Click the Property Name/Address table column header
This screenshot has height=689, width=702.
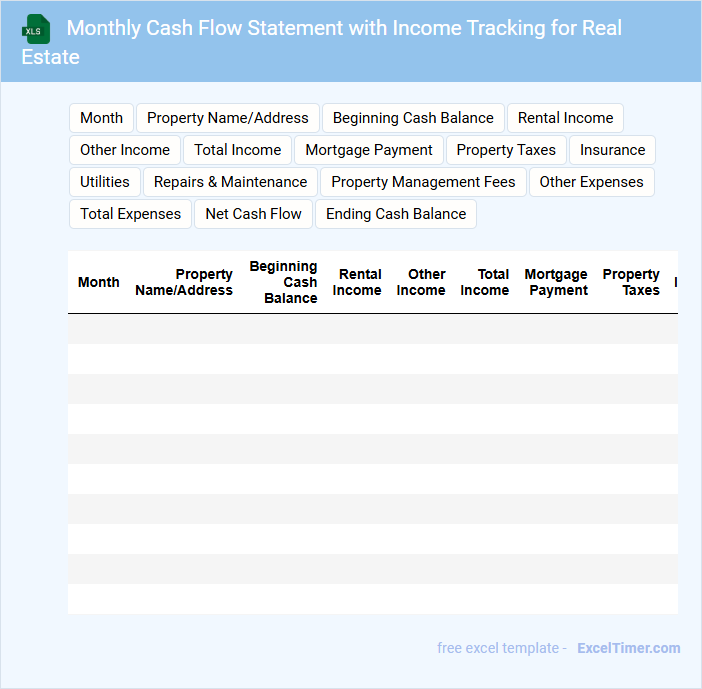184,282
